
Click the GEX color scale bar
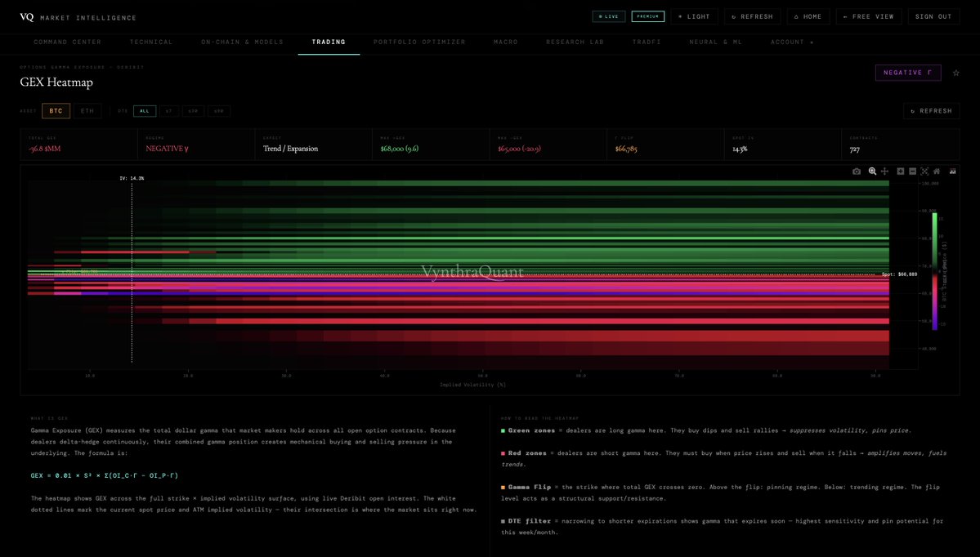tap(934, 271)
